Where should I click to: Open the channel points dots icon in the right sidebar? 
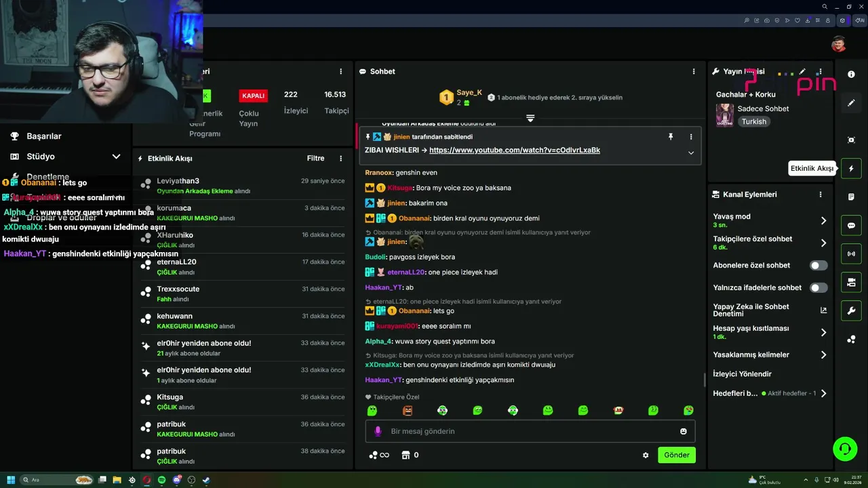[x=851, y=340]
